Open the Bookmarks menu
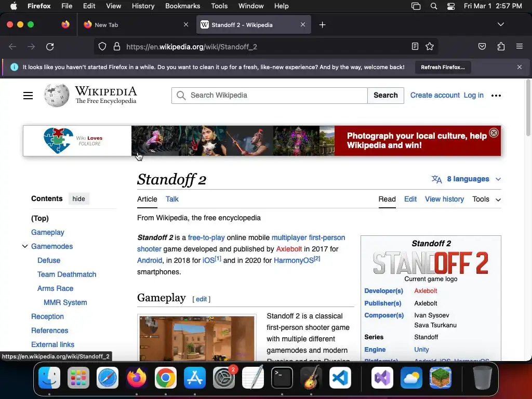Viewport: 532px width, 399px height. pyautogui.click(x=182, y=6)
